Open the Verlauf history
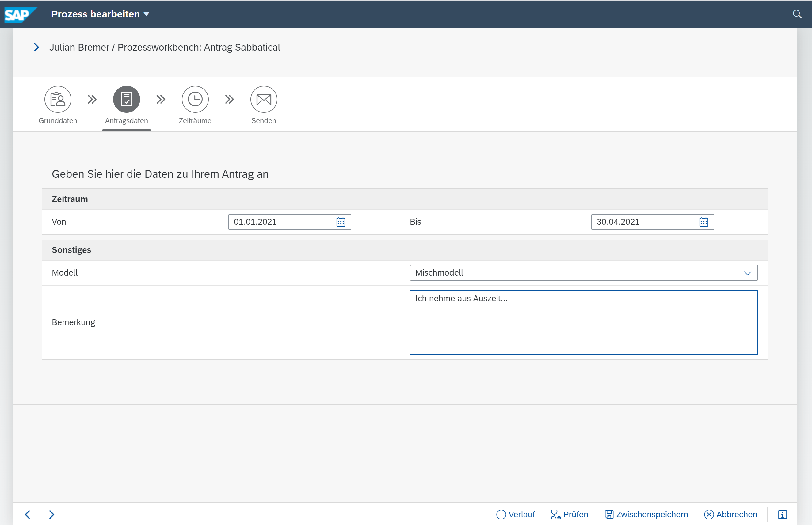This screenshot has width=812, height=525. (515, 515)
